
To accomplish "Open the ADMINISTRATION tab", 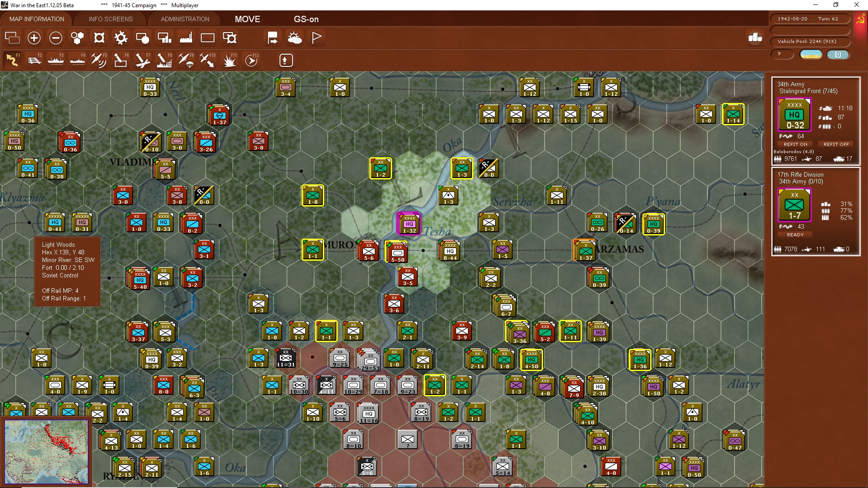I will (185, 19).
